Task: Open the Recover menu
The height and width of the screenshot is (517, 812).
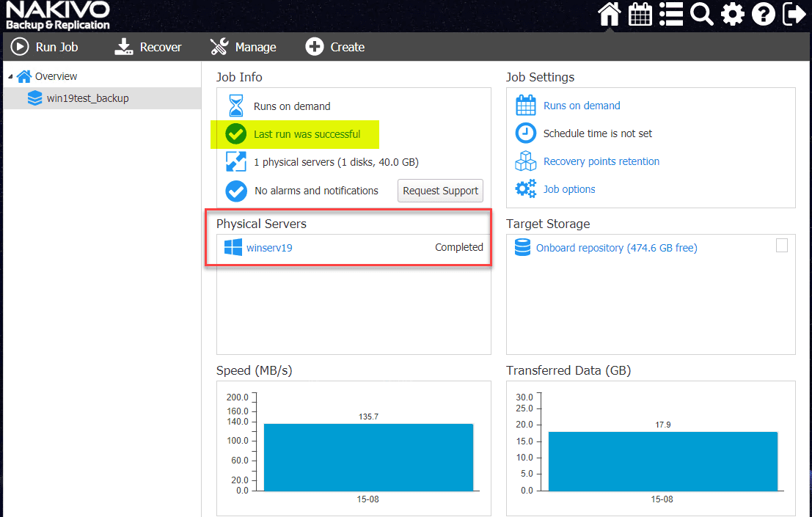Action: pos(148,46)
